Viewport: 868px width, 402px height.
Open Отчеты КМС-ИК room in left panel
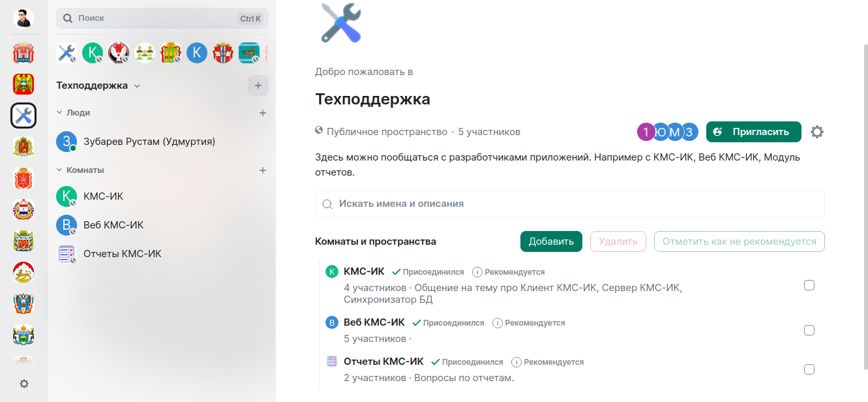tap(122, 254)
